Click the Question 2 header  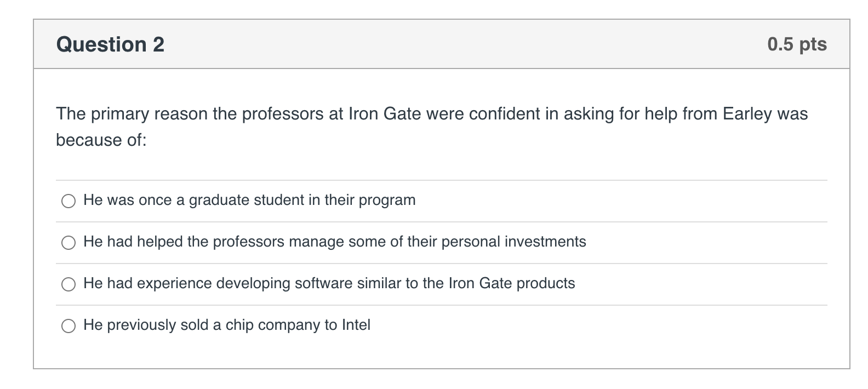(x=110, y=44)
